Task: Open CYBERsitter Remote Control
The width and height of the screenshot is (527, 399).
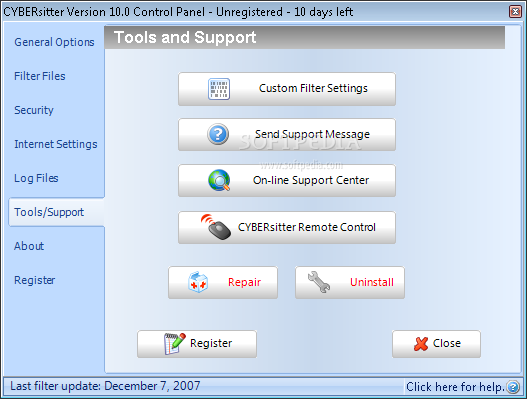Action: (287, 227)
